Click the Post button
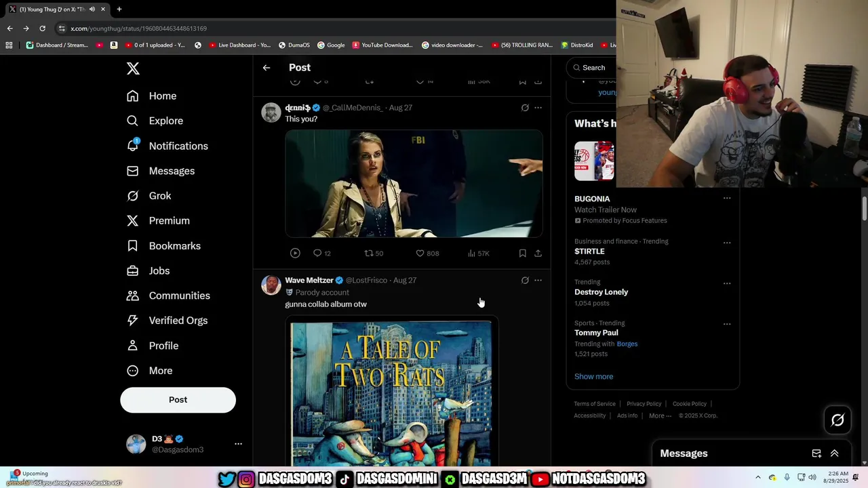The width and height of the screenshot is (868, 488). pyautogui.click(x=178, y=400)
